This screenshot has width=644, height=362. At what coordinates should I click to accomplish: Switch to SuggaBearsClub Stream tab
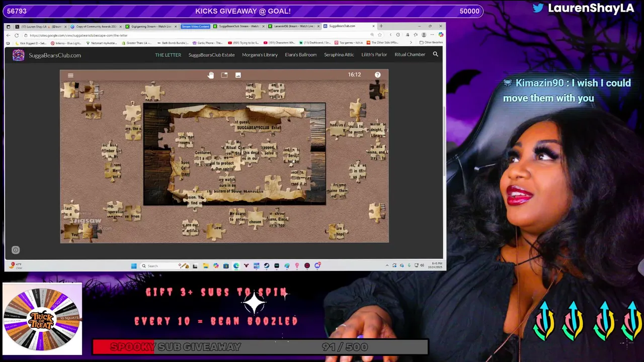tap(238, 26)
